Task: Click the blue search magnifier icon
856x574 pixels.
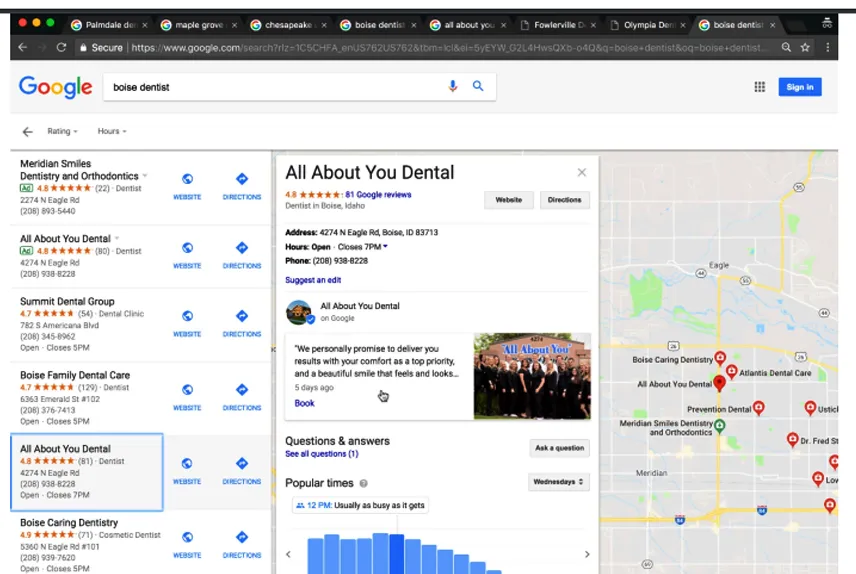Action: pos(478,86)
